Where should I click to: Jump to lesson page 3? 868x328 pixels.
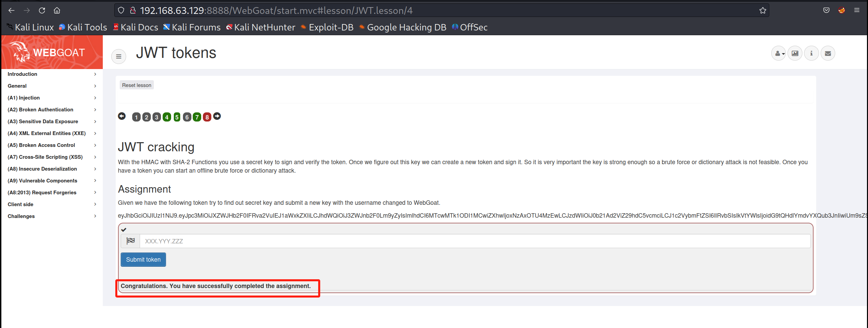click(x=157, y=117)
